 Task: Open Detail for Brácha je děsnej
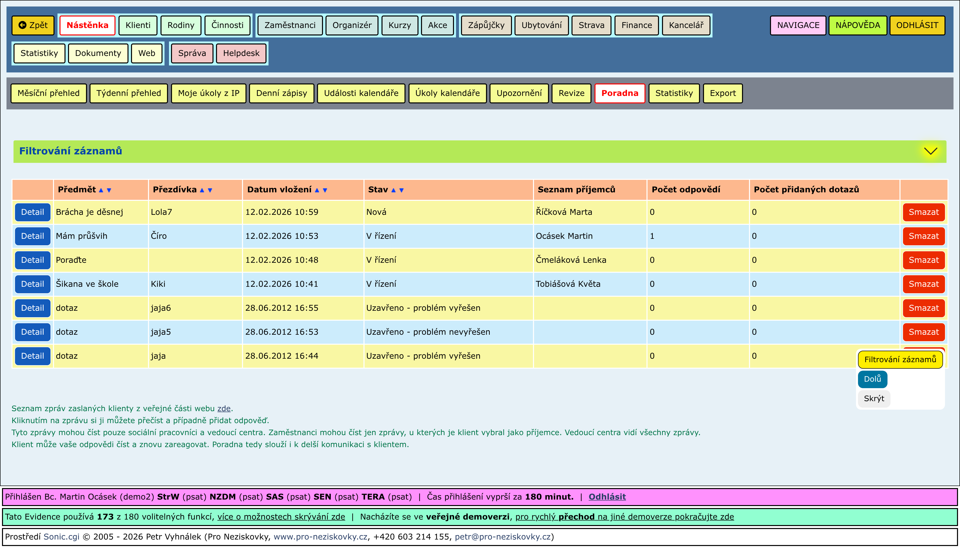click(32, 212)
